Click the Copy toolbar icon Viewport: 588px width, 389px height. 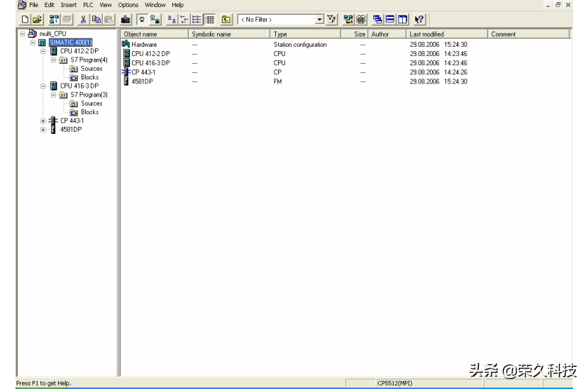pyautogui.click(x=96, y=20)
